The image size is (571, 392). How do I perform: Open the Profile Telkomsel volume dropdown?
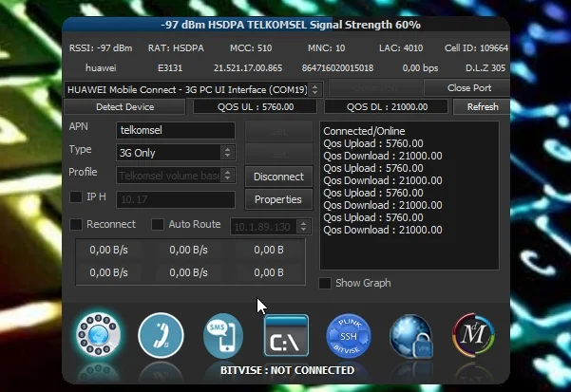[176, 176]
